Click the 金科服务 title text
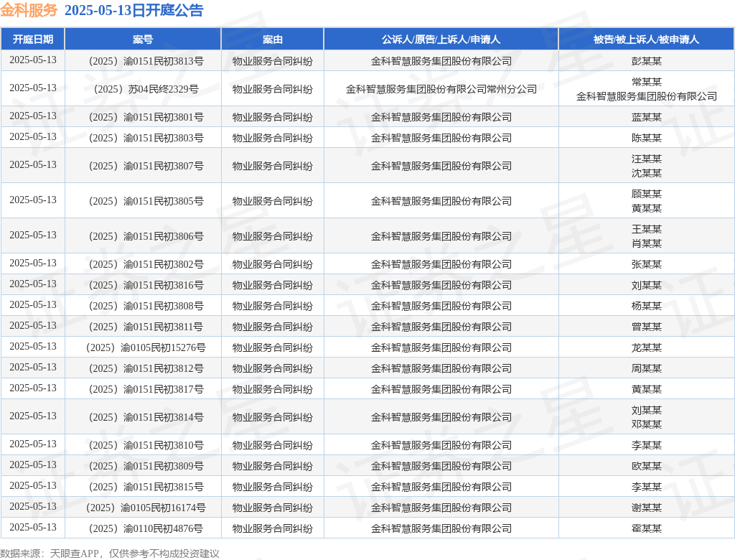735x560 pixels. (29, 10)
